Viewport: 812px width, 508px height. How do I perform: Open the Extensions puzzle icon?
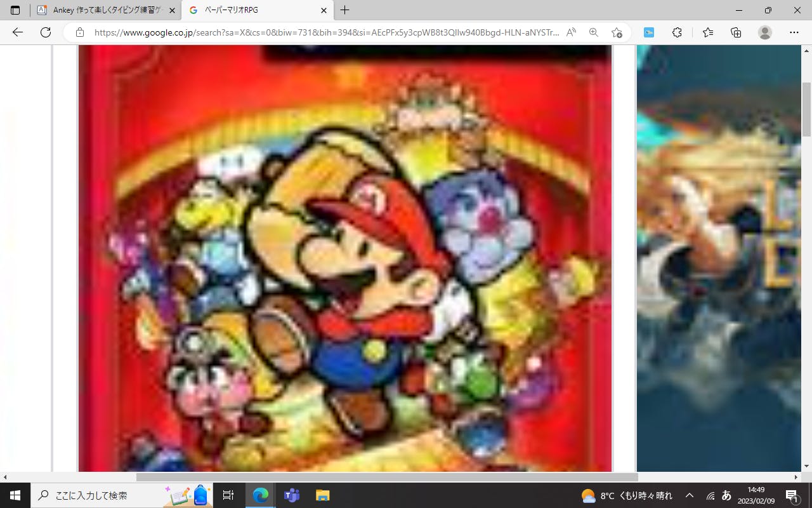tap(677, 32)
